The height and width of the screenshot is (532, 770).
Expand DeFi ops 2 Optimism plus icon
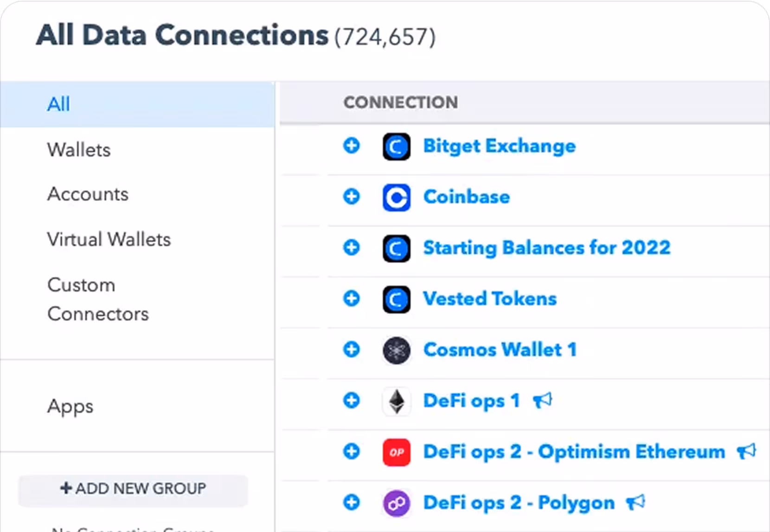(x=352, y=451)
